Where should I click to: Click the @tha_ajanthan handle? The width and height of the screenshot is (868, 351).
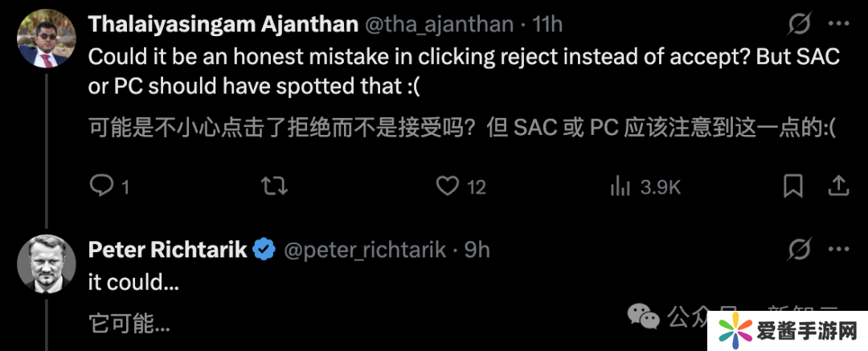click(x=440, y=24)
